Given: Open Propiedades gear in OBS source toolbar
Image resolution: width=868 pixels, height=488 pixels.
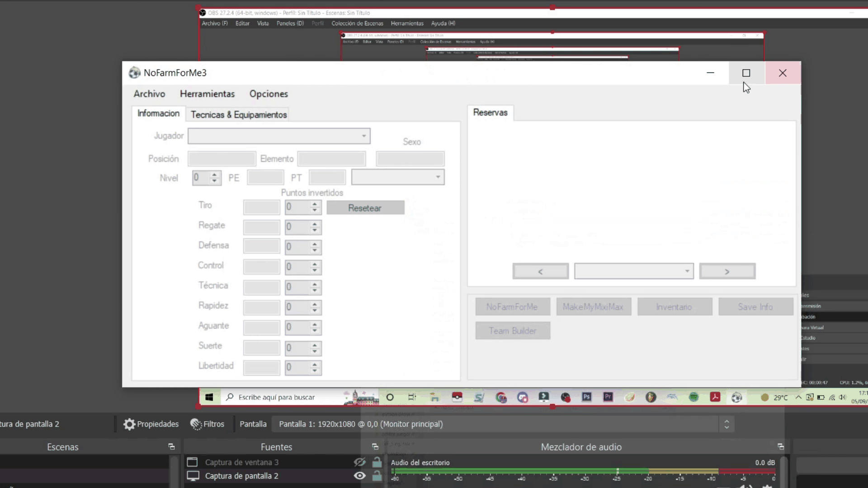Looking at the screenshot, I should pyautogui.click(x=151, y=424).
